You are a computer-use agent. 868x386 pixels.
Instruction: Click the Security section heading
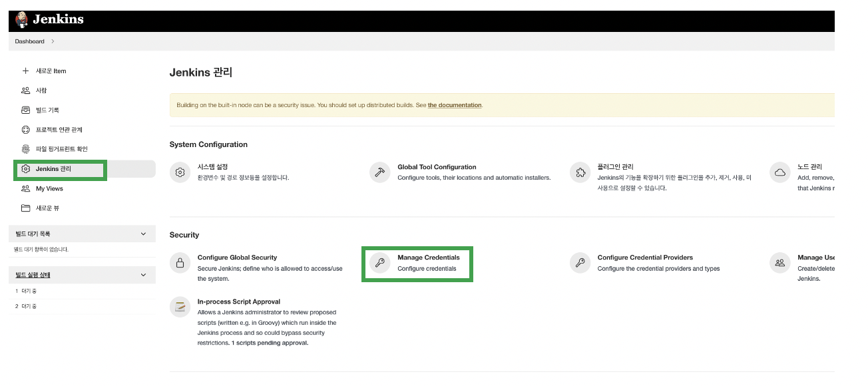tap(184, 235)
